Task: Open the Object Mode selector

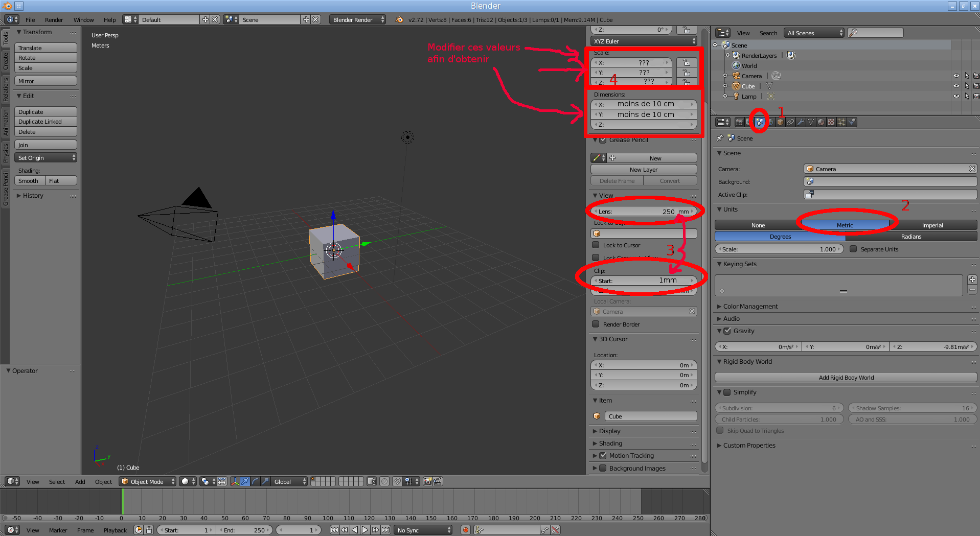Action: click(x=147, y=481)
